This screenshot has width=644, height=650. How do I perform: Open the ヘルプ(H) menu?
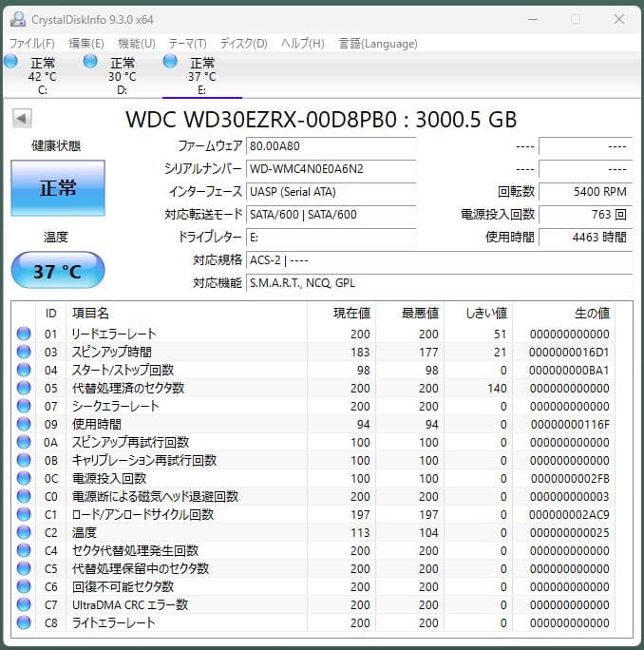coord(302,44)
